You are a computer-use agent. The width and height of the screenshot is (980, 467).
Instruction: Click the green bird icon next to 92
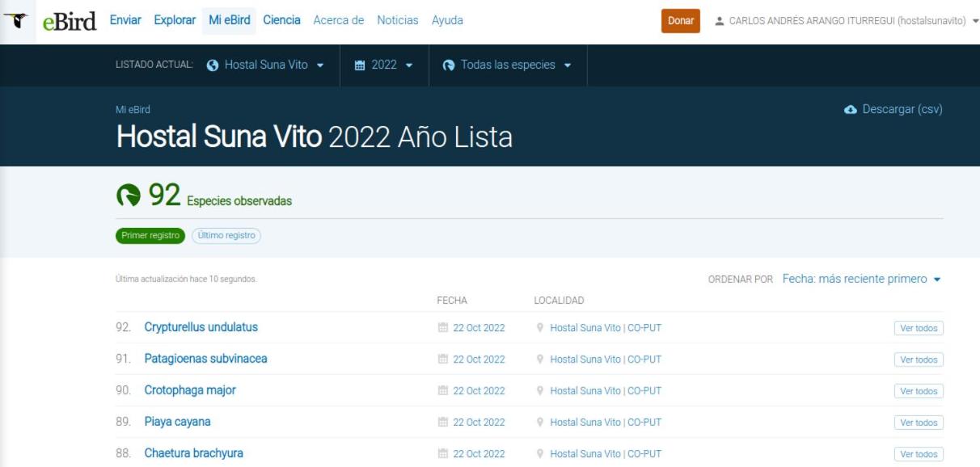[x=129, y=196]
